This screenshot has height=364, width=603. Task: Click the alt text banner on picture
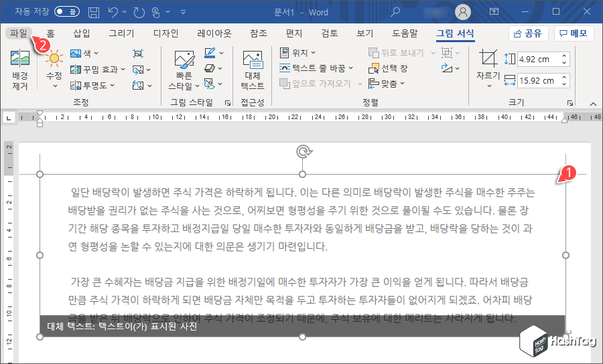(x=303, y=327)
